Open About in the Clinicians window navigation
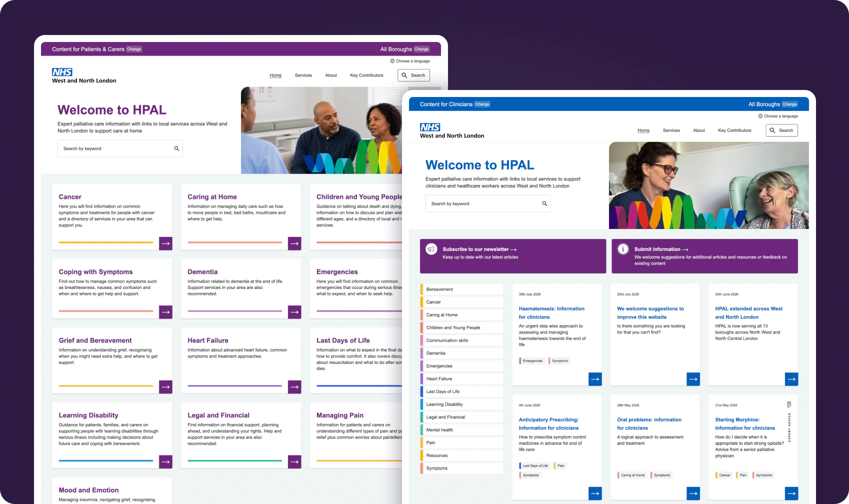 pos(699,130)
